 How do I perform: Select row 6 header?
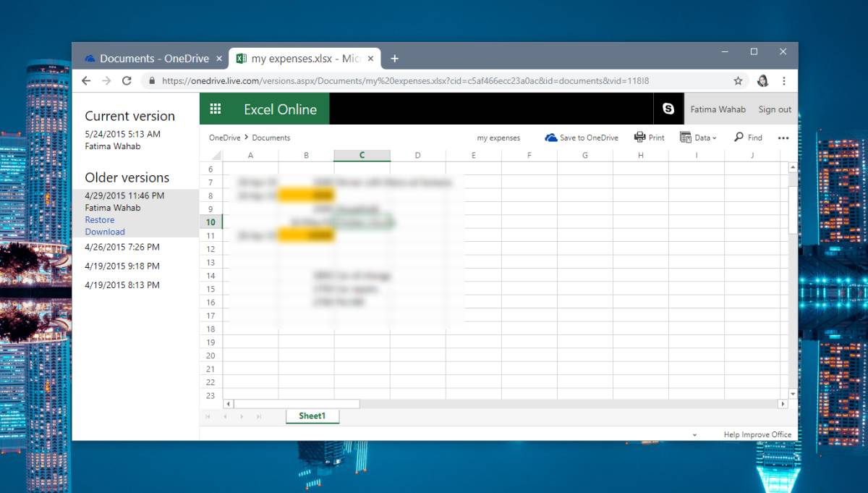[x=210, y=169]
